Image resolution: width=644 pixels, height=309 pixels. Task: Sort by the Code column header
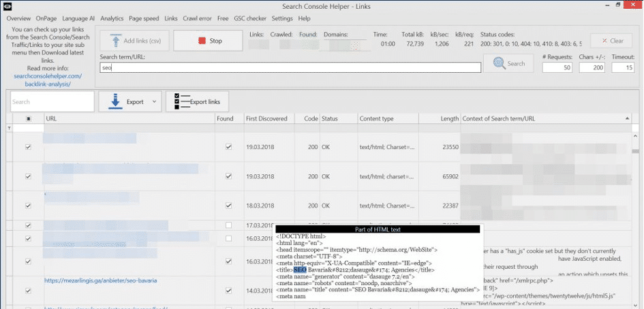(x=307, y=118)
